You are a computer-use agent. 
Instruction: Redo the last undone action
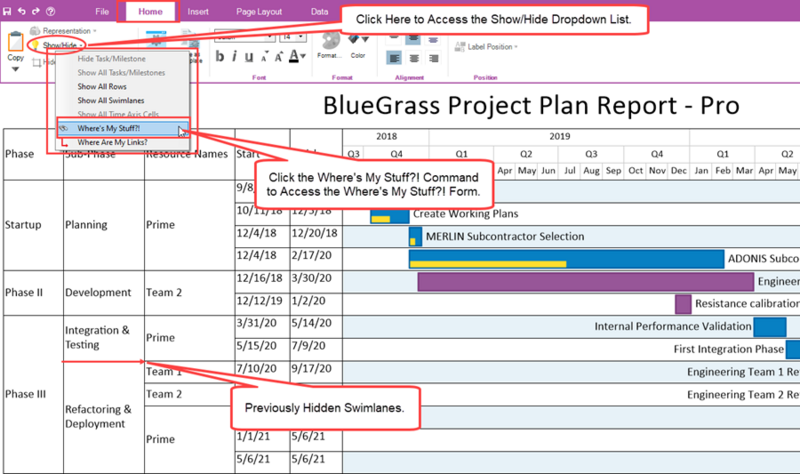(x=36, y=11)
